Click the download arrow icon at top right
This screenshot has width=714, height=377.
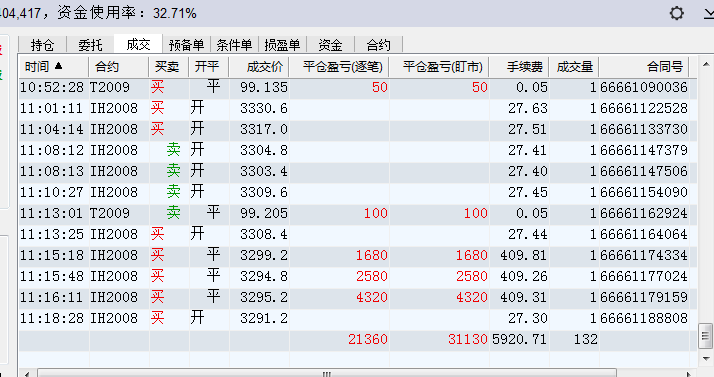[x=709, y=14]
